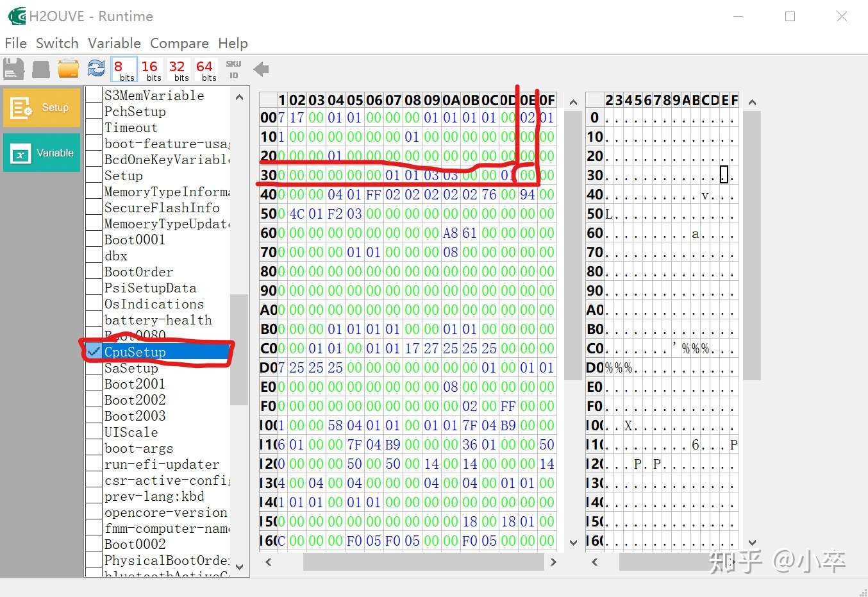The width and height of the screenshot is (868, 597).
Task: Select FF cell in row 40
Action: [373, 194]
